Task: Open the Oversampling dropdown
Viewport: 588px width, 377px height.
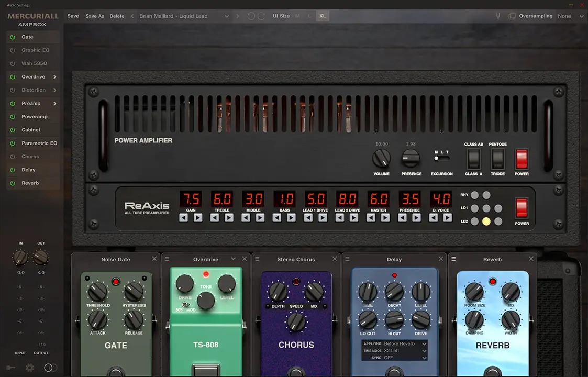Action: pyautogui.click(x=571, y=16)
